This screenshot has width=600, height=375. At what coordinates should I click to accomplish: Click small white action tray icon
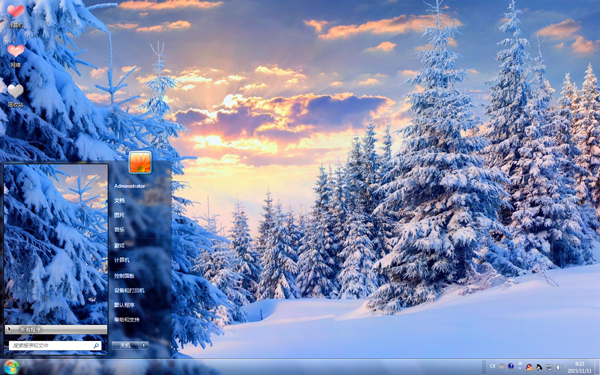tap(520, 365)
